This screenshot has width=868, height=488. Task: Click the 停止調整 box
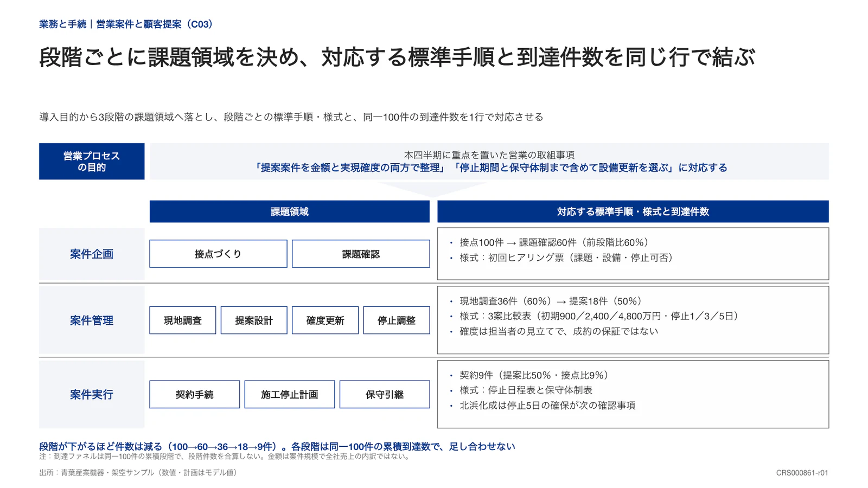397,320
